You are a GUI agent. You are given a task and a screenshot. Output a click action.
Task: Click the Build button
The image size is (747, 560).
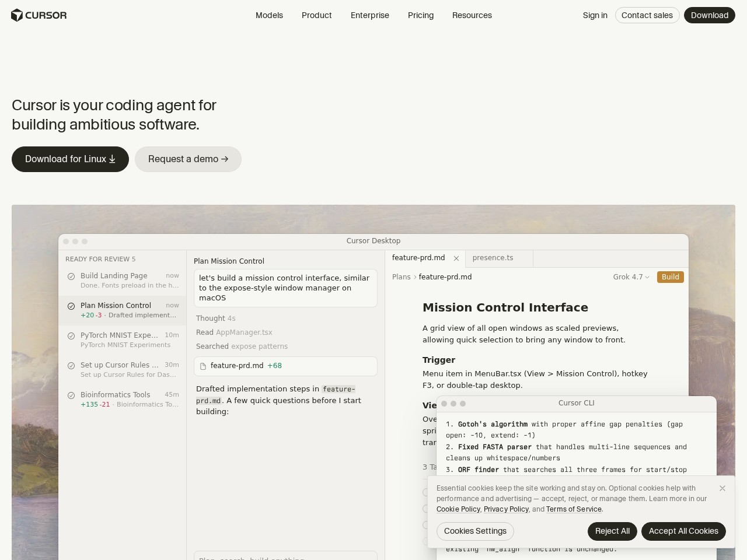click(671, 277)
